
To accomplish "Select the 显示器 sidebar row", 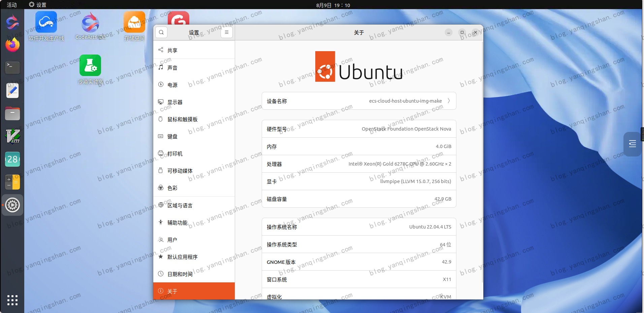I will pyautogui.click(x=194, y=102).
